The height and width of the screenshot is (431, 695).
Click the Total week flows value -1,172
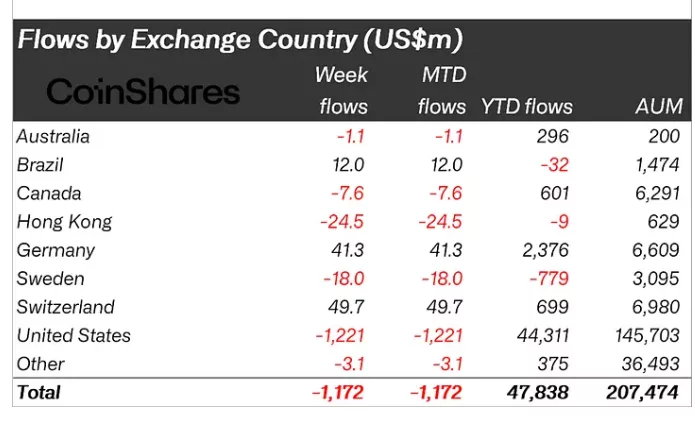pyautogui.click(x=339, y=392)
